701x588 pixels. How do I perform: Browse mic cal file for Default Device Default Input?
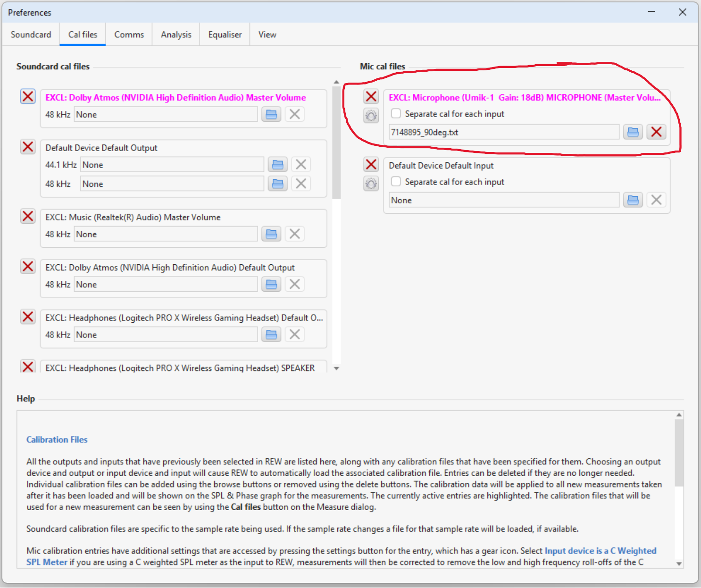(x=633, y=200)
